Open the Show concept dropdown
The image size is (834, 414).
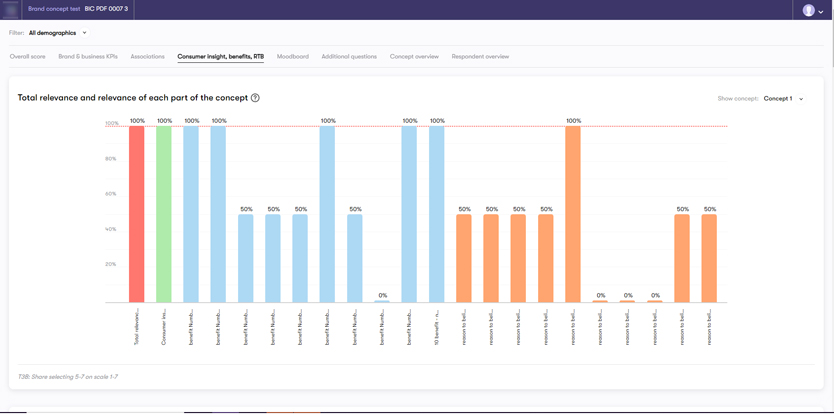[x=783, y=99]
